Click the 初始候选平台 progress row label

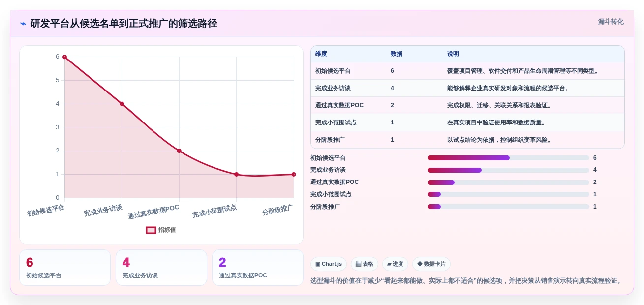328,158
